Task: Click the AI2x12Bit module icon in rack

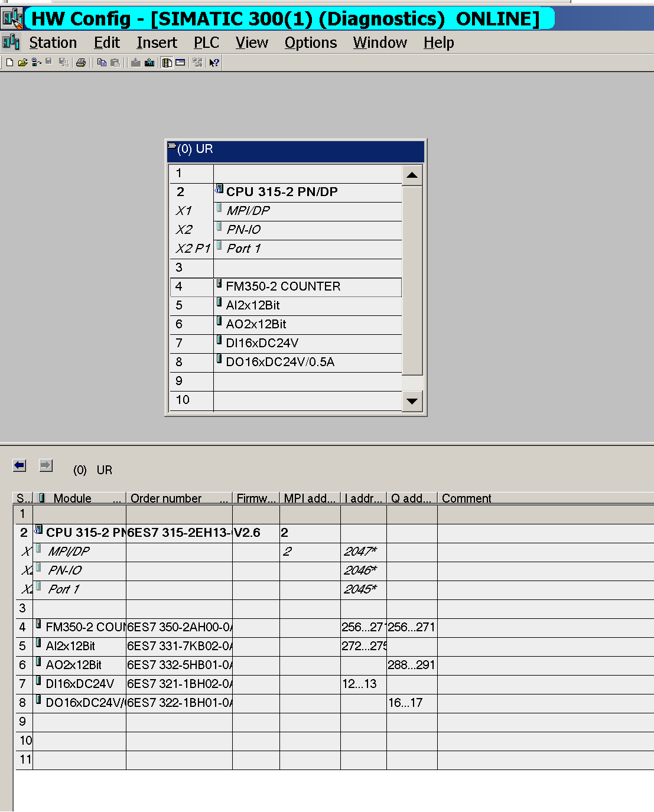Action: coord(219,302)
